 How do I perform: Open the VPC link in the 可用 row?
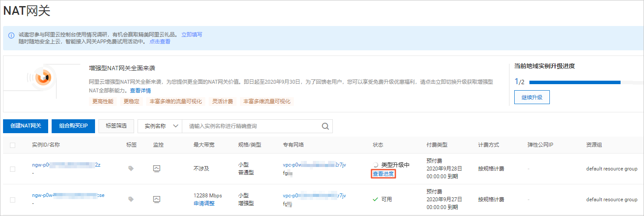[315, 196]
